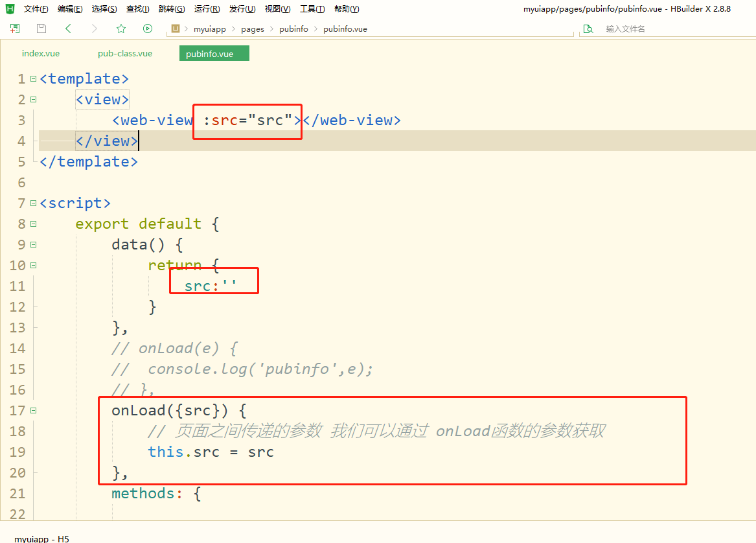The image size is (756, 543).
Task: Switch to the index.vue tab
Action: pyautogui.click(x=41, y=54)
